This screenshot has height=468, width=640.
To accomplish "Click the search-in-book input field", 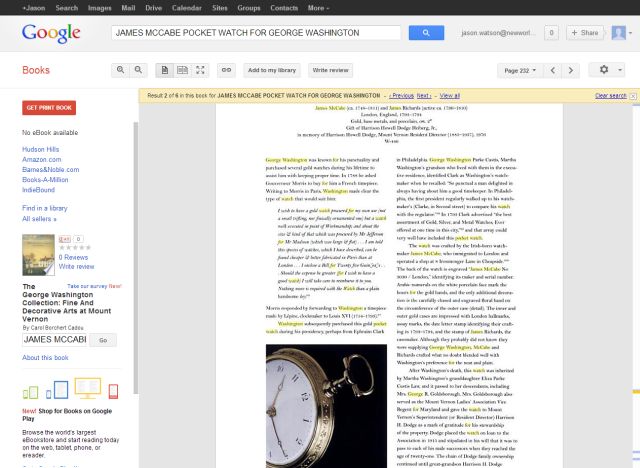I will pyautogui.click(x=55, y=340).
